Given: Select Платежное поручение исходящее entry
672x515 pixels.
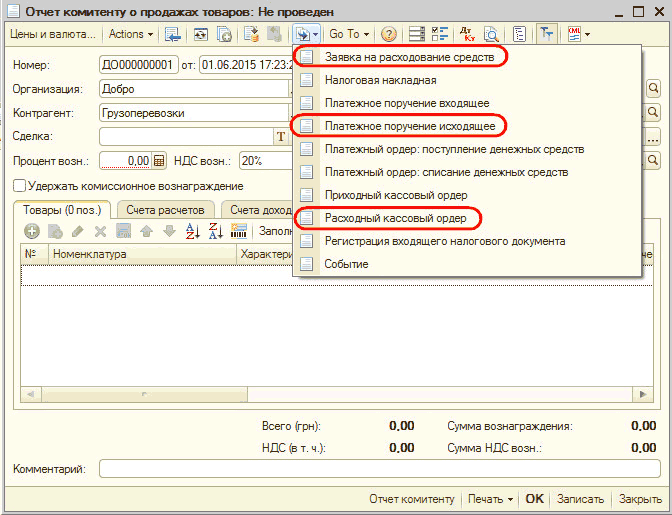Looking at the screenshot, I should pyautogui.click(x=409, y=126).
